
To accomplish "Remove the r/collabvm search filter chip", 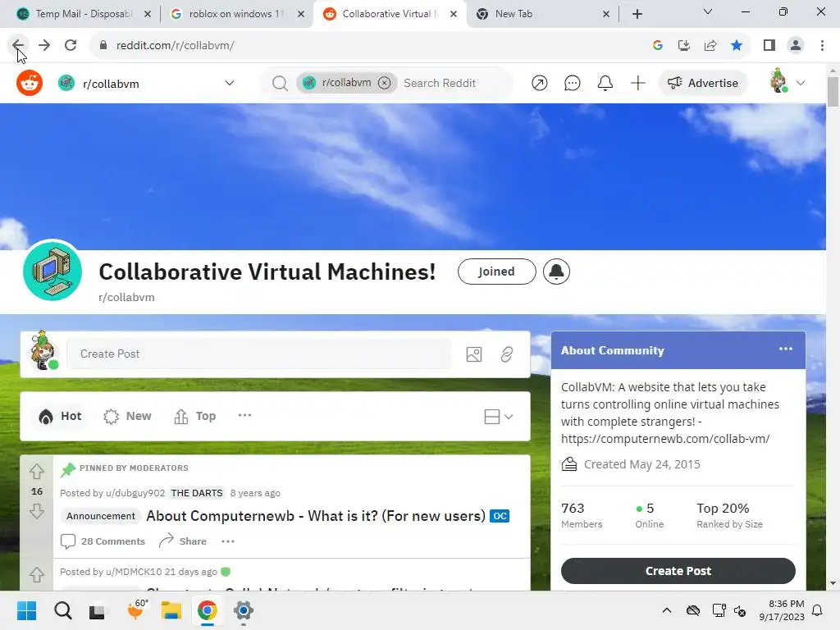I will (384, 83).
